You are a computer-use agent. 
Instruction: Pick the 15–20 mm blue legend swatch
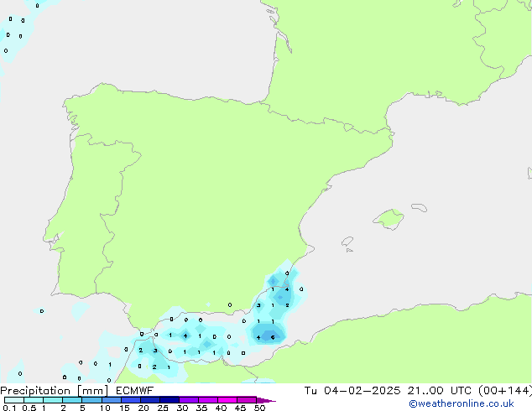[x=130, y=400]
